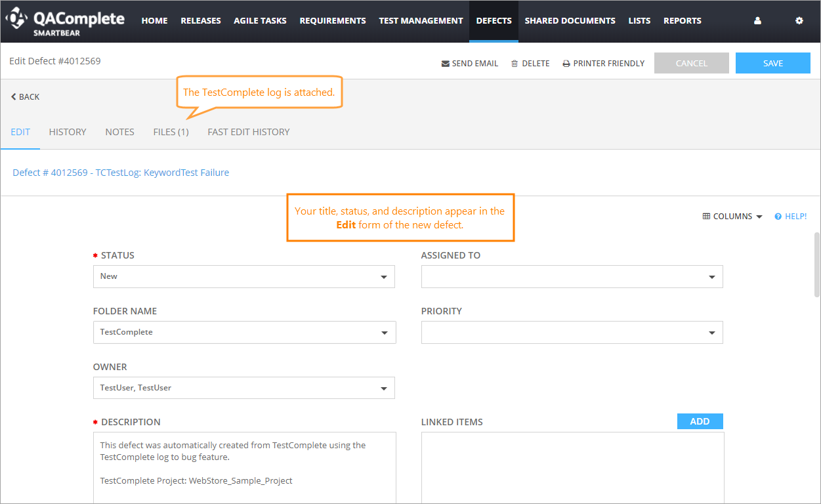Click the Help question mark icon
The height and width of the screenshot is (504, 821).
[x=778, y=217]
